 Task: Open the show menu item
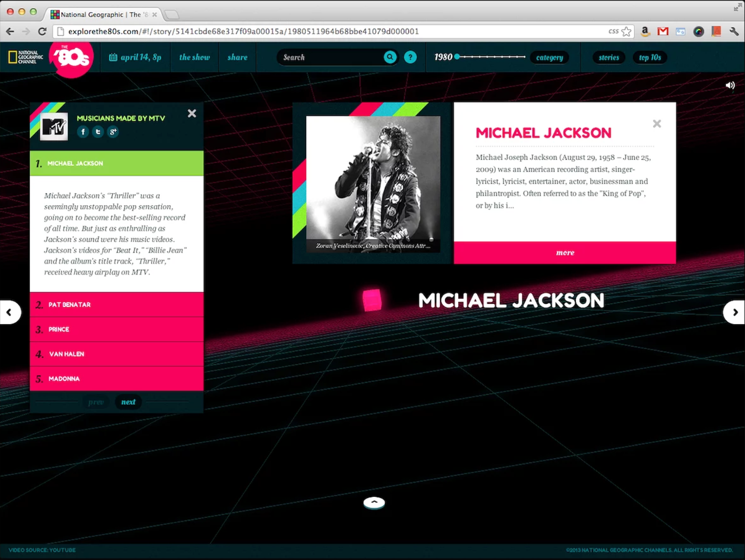pyautogui.click(x=194, y=57)
